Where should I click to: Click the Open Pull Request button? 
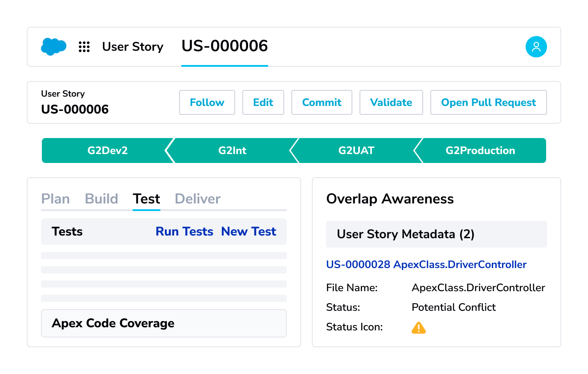point(488,102)
